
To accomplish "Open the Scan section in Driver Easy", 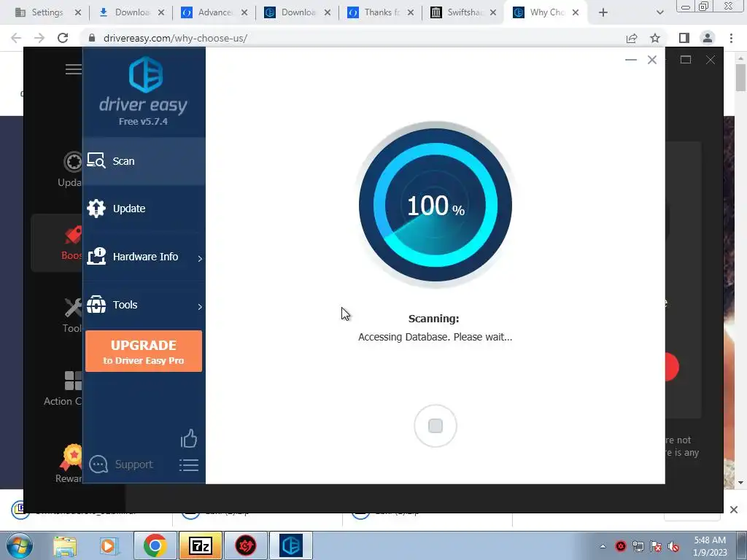I will (x=144, y=161).
